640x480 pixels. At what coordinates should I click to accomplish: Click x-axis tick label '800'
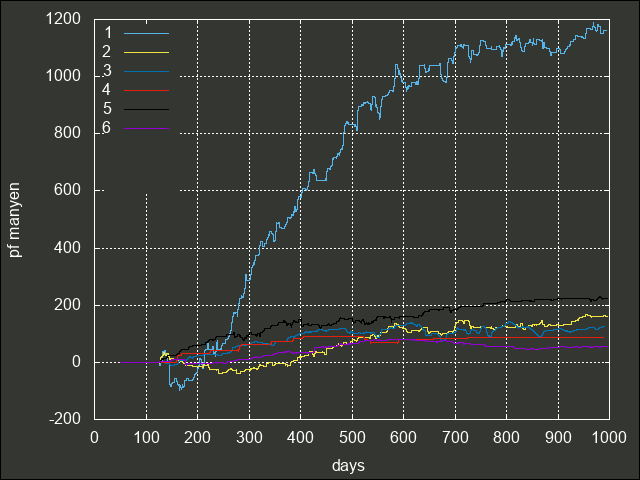507,438
